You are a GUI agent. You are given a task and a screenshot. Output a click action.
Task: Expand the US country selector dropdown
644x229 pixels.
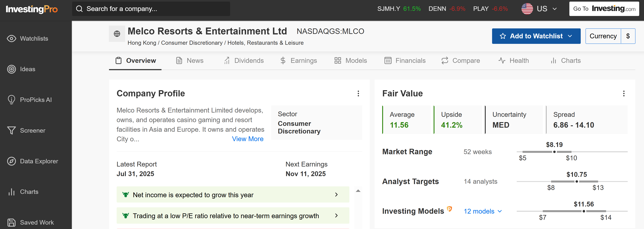(x=554, y=9)
